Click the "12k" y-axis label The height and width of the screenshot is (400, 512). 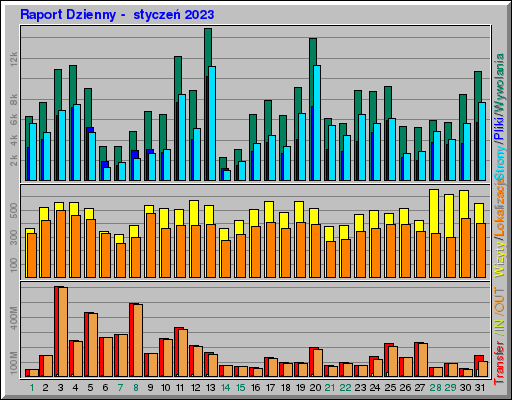click(14, 59)
